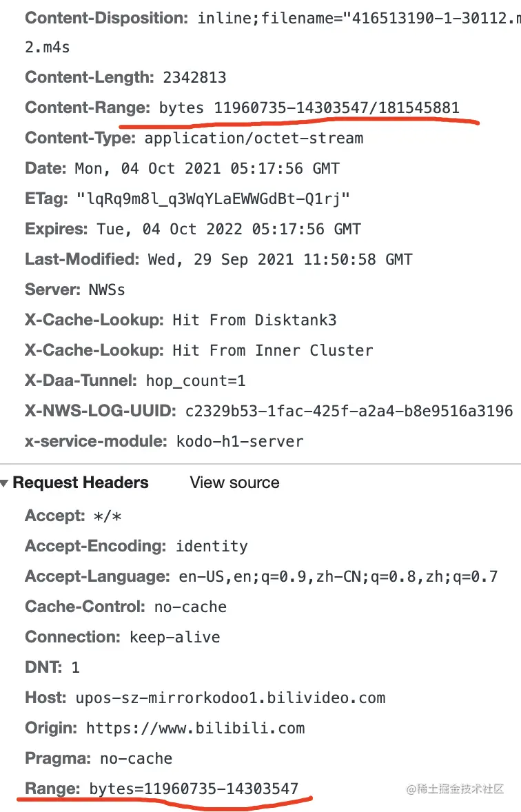This screenshot has width=521, height=812.
Task: Click the Last-Modified date value
Action: tap(280, 259)
